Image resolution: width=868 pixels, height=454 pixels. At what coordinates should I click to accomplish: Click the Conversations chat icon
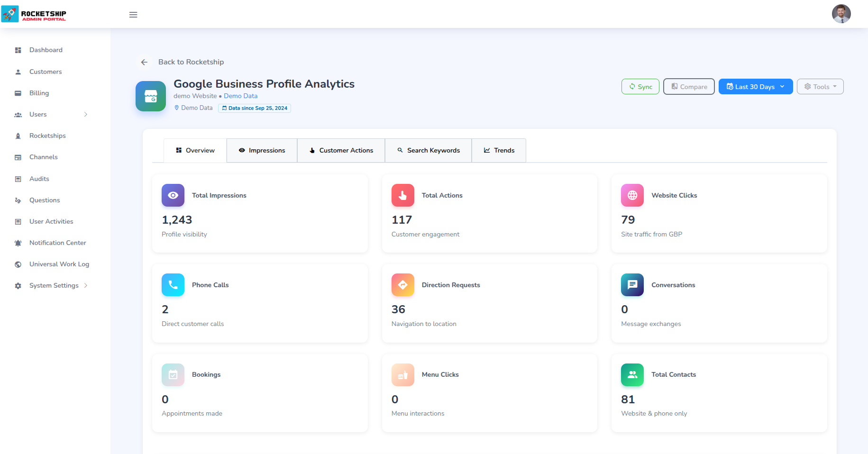(632, 285)
